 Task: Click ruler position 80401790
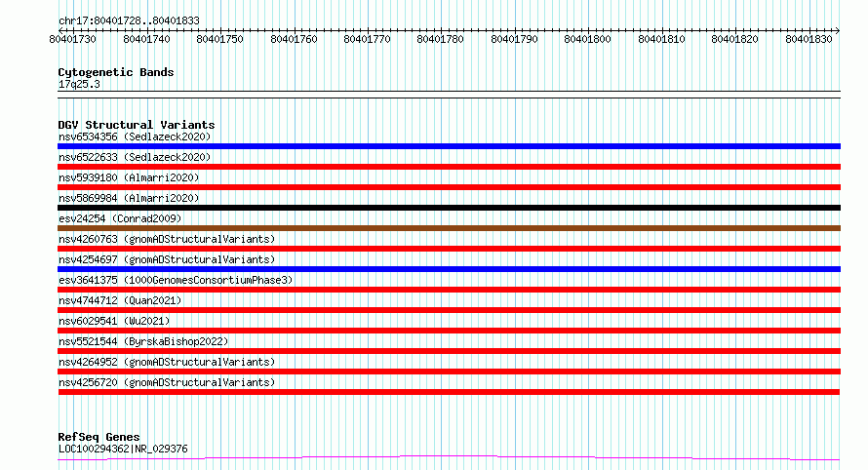pyautogui.click(x=514, y=39)
